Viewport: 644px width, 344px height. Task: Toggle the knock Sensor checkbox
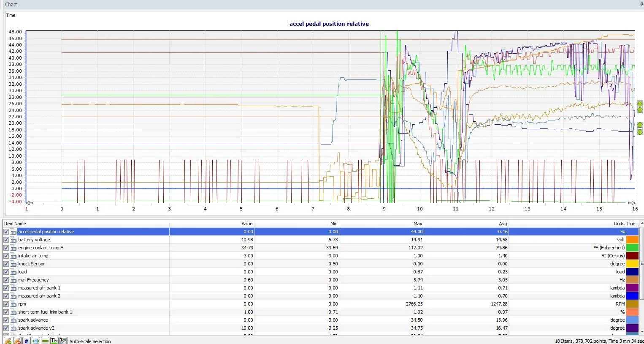click(x=6, y=264)
